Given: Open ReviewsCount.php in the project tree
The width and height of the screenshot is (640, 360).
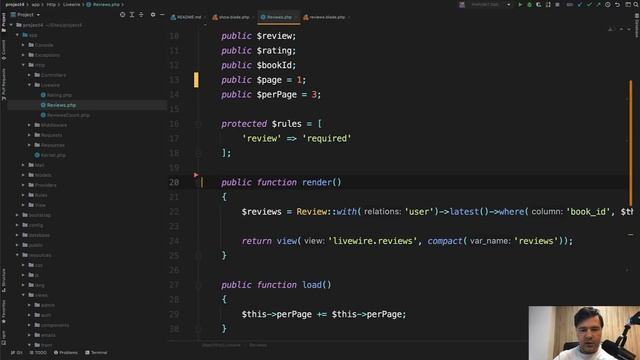Looking at the screenshot, I should tap(68, 115).
